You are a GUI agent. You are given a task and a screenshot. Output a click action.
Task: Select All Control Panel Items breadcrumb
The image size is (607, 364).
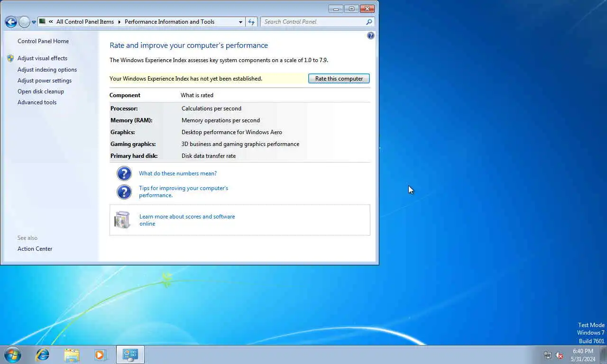[x=85, y=22]
